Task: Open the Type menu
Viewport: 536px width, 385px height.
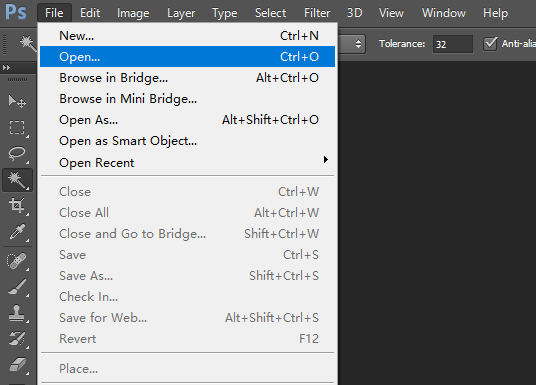Action: 225,13
